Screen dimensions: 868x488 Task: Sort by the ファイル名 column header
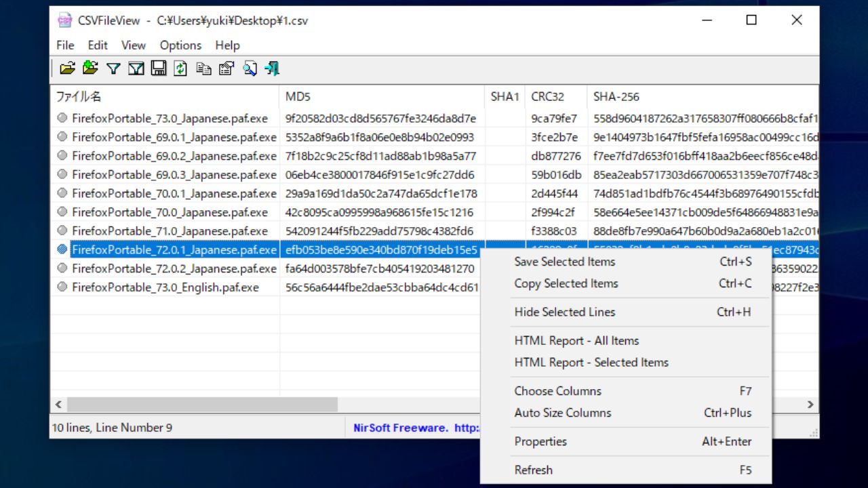tap(164, 97)
